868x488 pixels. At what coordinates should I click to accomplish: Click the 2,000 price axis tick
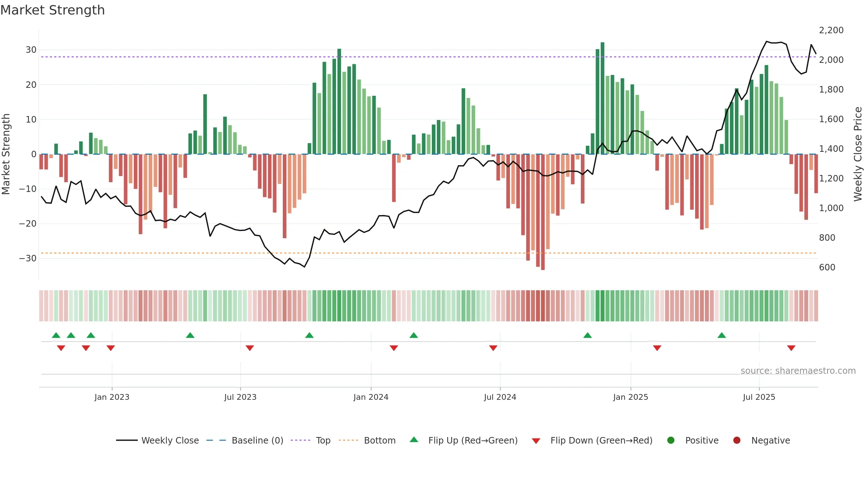[831, 60]
